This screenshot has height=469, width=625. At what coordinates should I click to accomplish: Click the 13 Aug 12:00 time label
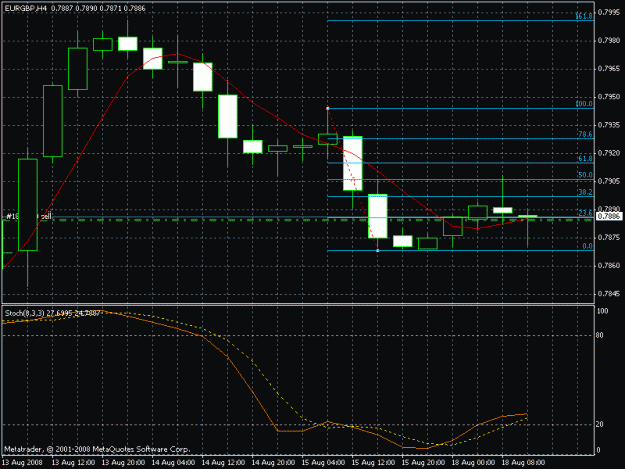[74, 463]
